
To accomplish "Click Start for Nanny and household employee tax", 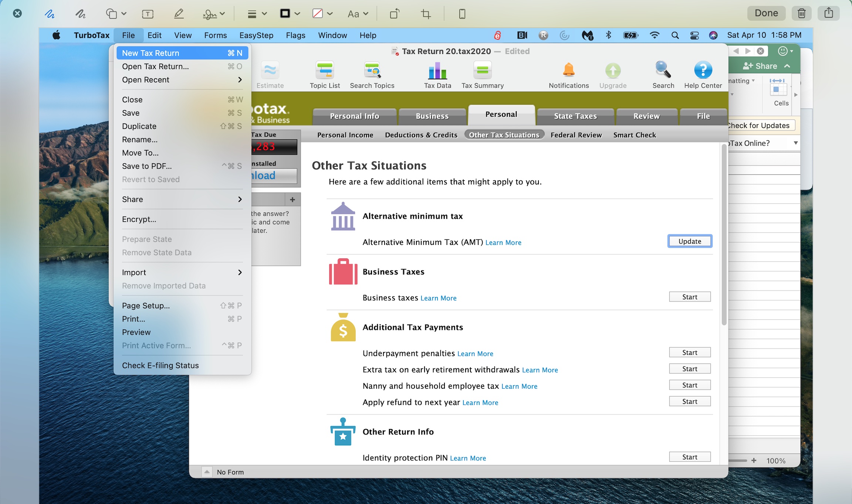I will tap(690, 385).
